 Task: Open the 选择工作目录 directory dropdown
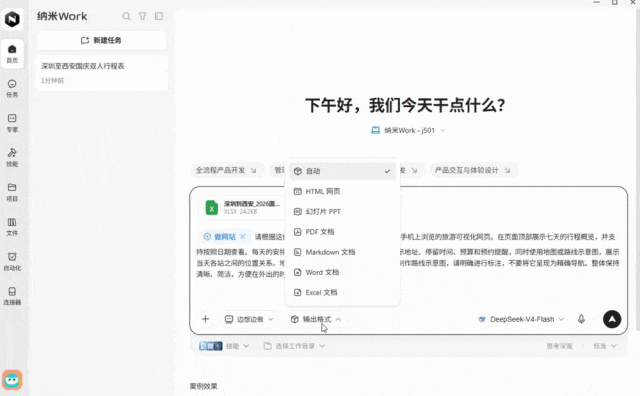pyautogui.click(x=294, y=346)
